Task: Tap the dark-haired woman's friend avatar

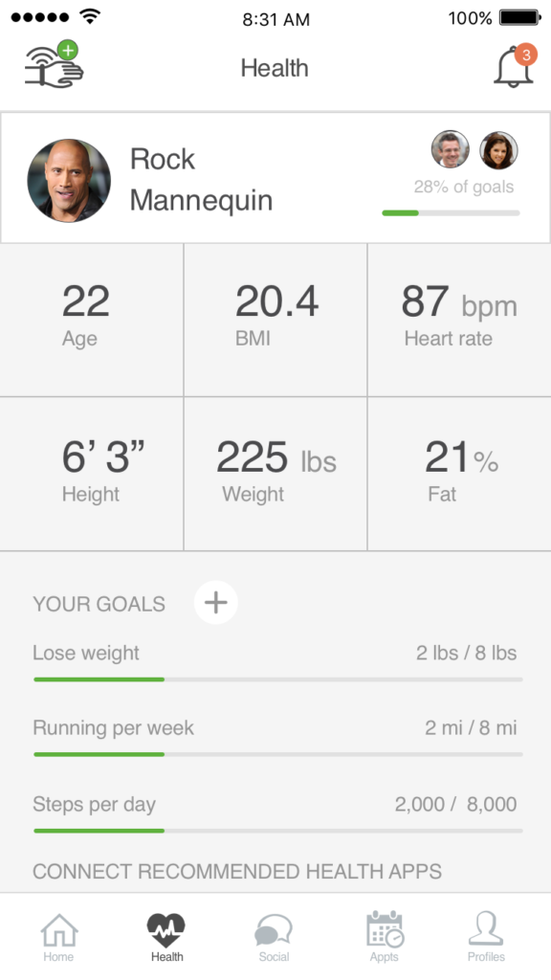Action: 498,150
